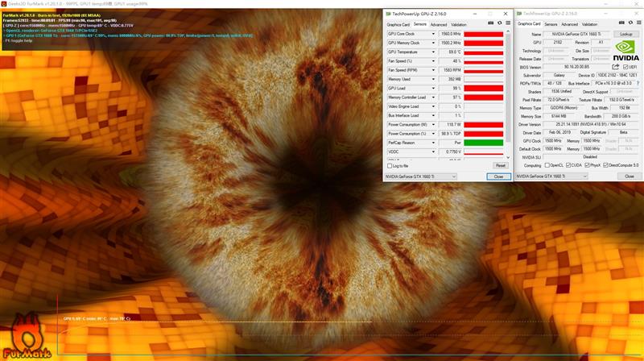
Task: Toggle the Log to file checkbox
Action: coord(390,166)
